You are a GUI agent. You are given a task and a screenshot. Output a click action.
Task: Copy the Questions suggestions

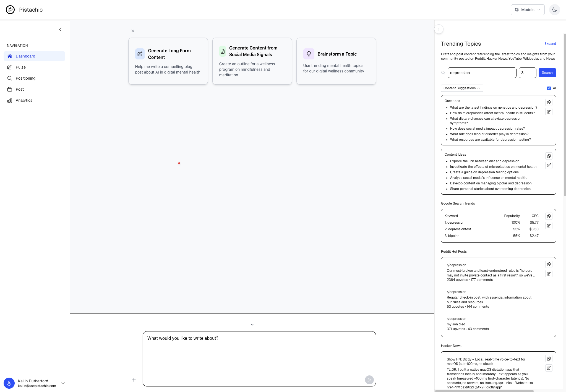click(x=549, y=102)
